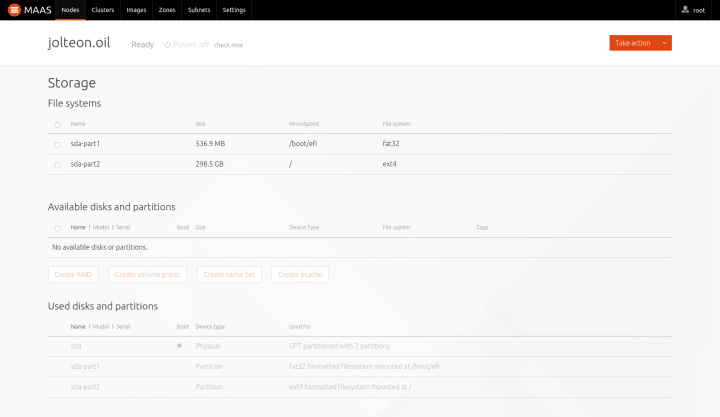Toggle select-all checkbox in File systems header

[57, 124]
